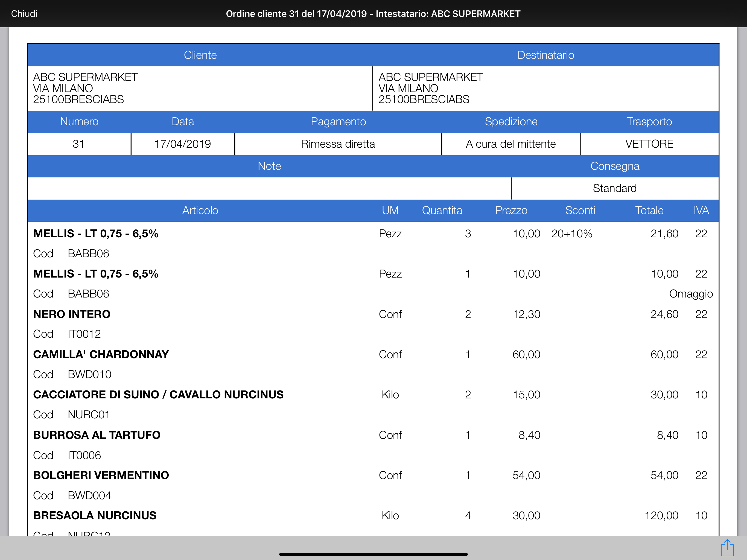Select article code BWD004

(89, 496)
